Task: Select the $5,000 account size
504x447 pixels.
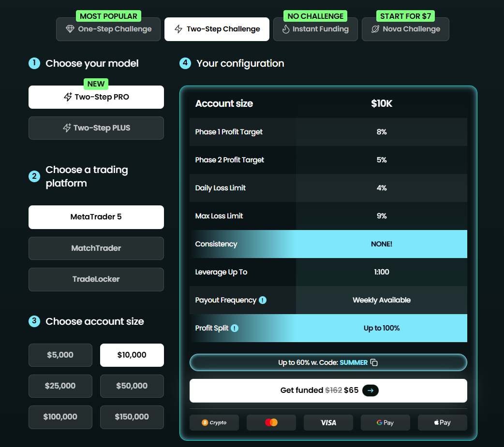Action: [60, 355]
